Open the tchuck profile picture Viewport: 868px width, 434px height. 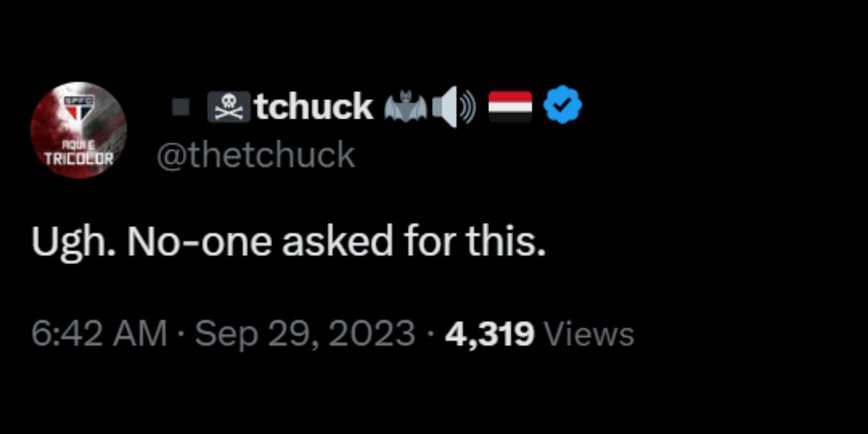pos(79,130)
